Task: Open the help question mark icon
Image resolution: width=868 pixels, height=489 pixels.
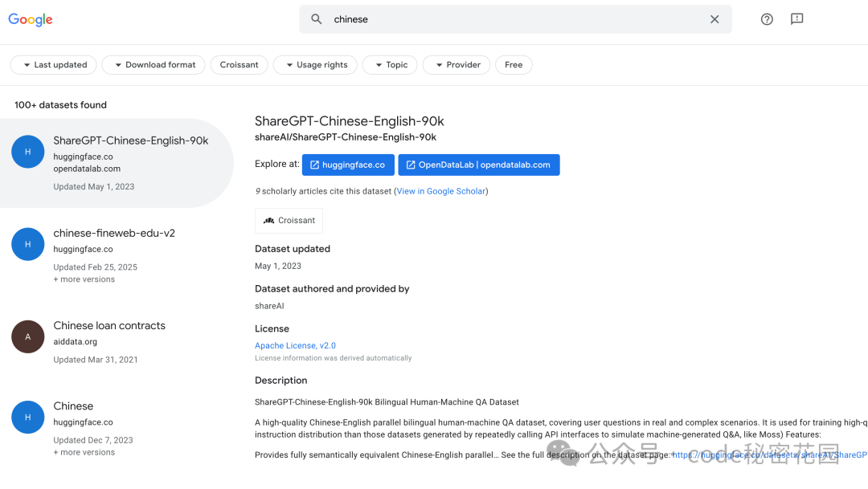Action: point(767,19)
